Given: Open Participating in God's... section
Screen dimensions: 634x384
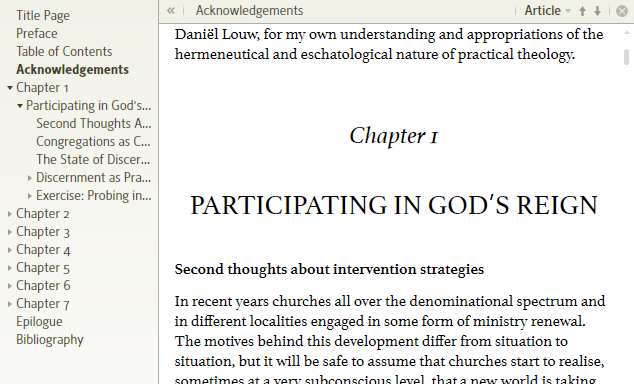Looking at the screenshot, I should pyautogui.click(x=89, y=105).
